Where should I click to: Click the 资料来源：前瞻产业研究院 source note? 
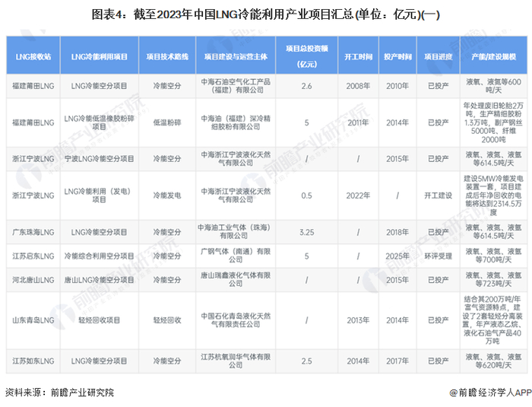60,393
